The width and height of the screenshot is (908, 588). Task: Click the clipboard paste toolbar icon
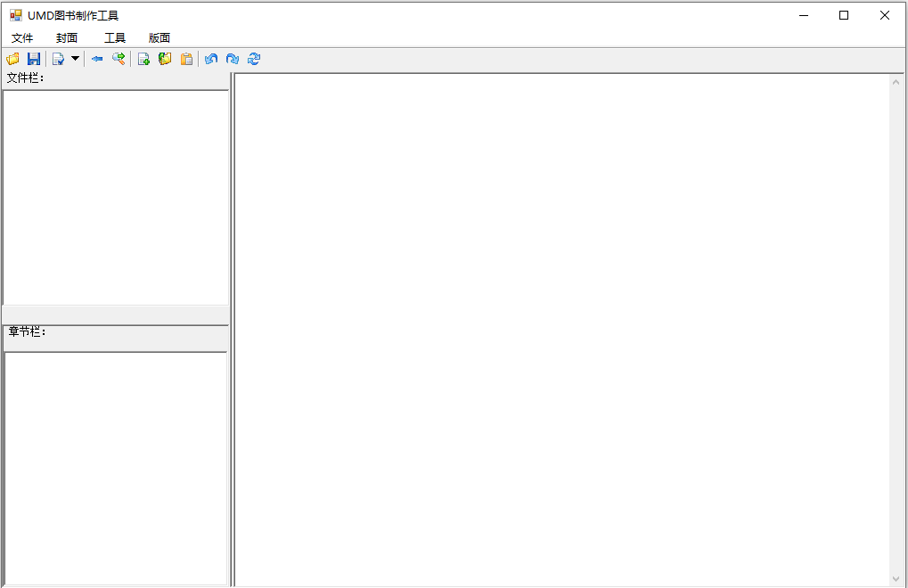point(186,59)
